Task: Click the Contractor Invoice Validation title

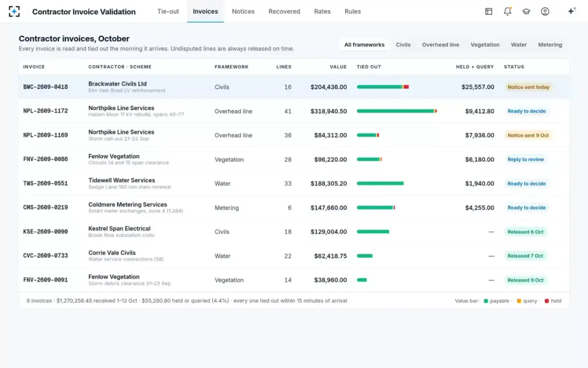Action: click(84, 12)
